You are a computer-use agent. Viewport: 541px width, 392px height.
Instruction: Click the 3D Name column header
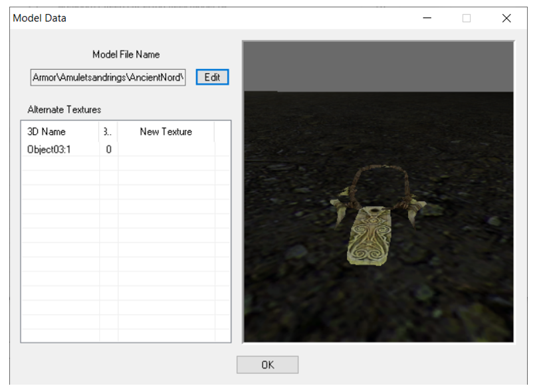[60, 132]
